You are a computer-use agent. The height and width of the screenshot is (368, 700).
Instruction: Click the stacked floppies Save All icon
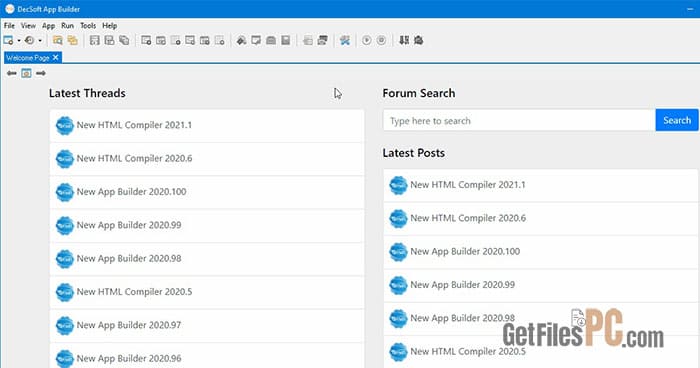(124, 40)
